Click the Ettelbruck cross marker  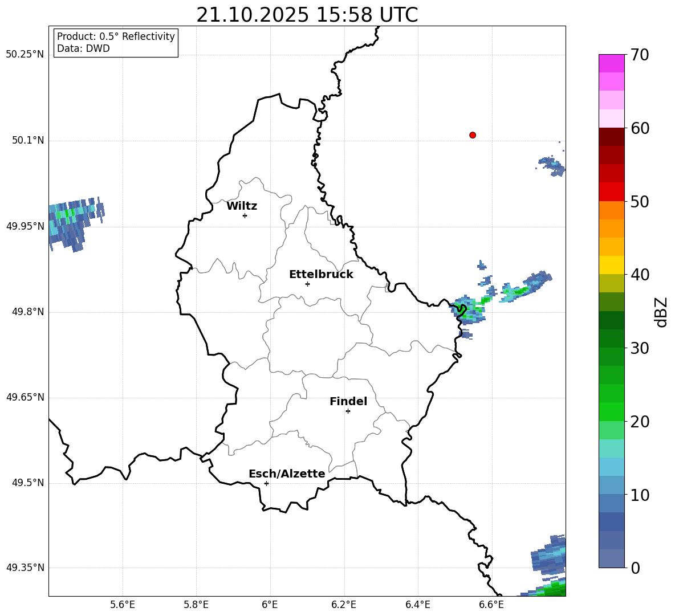pos(307,284)
